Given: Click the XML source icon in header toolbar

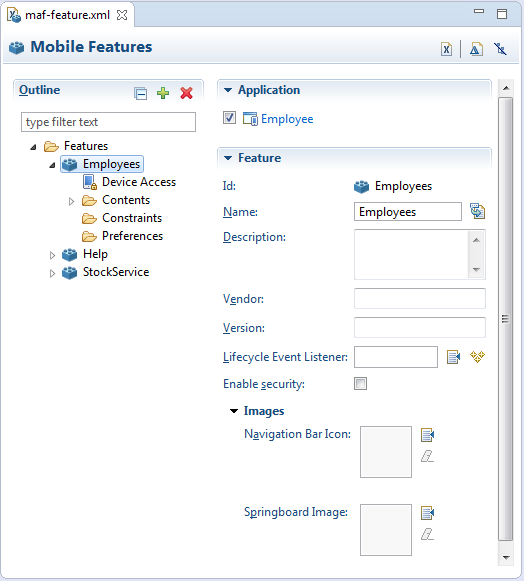Looking at the screenshot, I should (446, 49).
